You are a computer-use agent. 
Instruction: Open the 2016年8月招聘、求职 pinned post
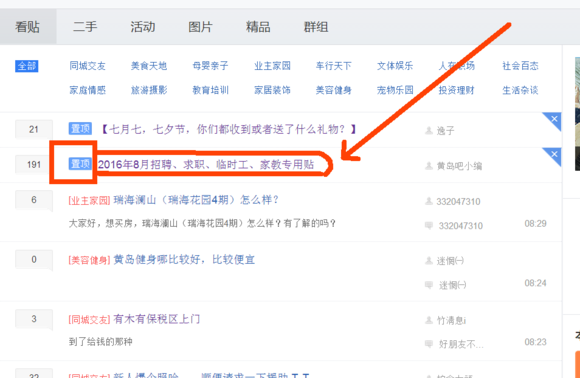[206, 164]
